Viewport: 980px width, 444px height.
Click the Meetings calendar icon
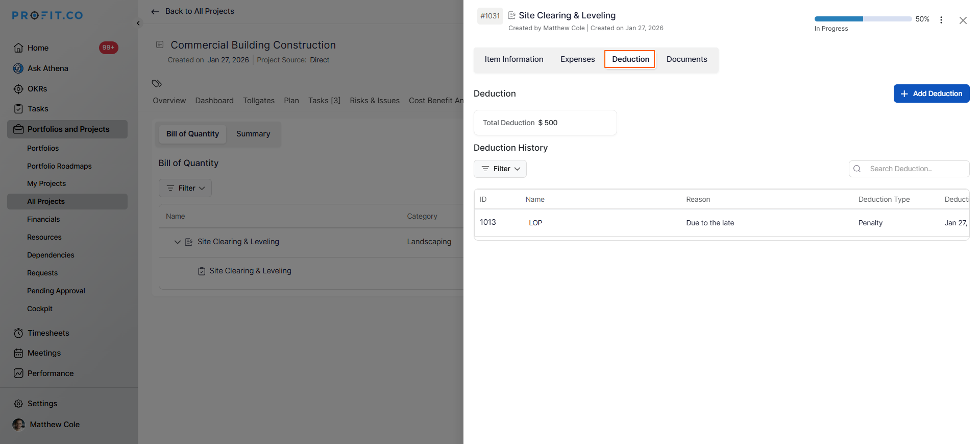click(18, 353)
